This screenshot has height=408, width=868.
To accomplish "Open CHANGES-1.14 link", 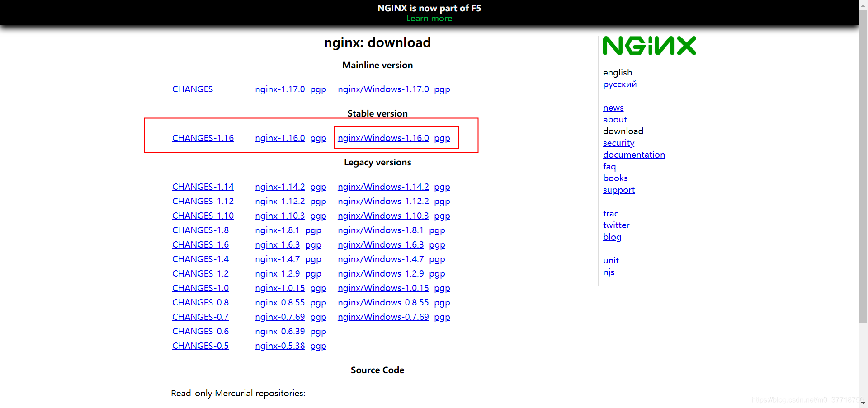I will pyautogui.click(x=203, y=187).
